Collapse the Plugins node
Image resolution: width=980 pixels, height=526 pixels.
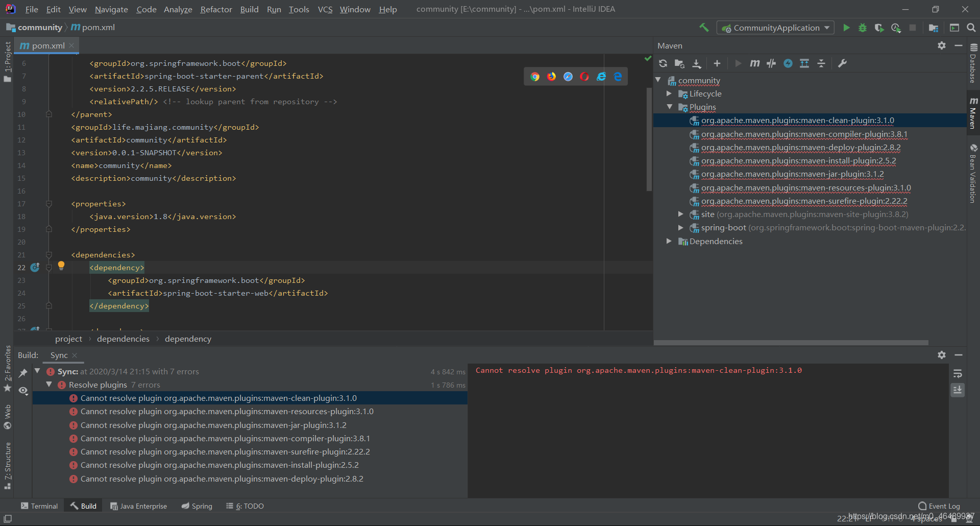pyautogui.click(x=670, y=107)
